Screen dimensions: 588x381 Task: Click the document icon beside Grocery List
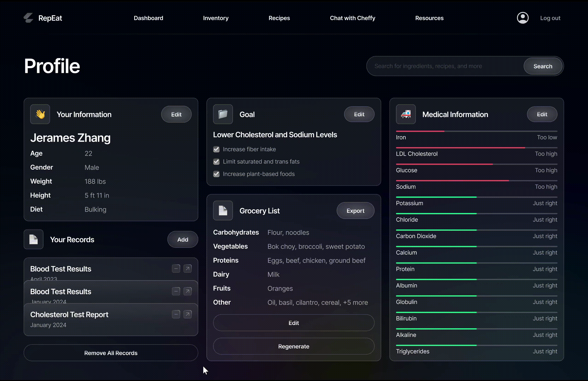tap(223, 211)
